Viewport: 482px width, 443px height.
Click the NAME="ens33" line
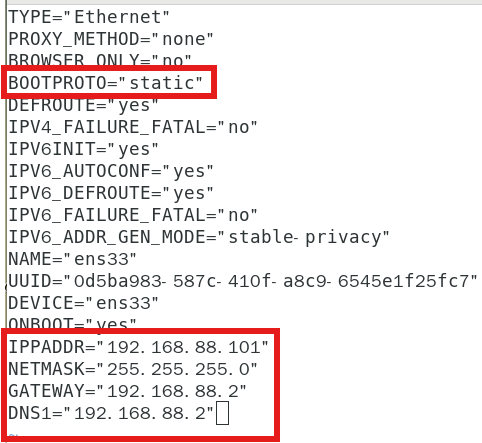click(72, 259)
